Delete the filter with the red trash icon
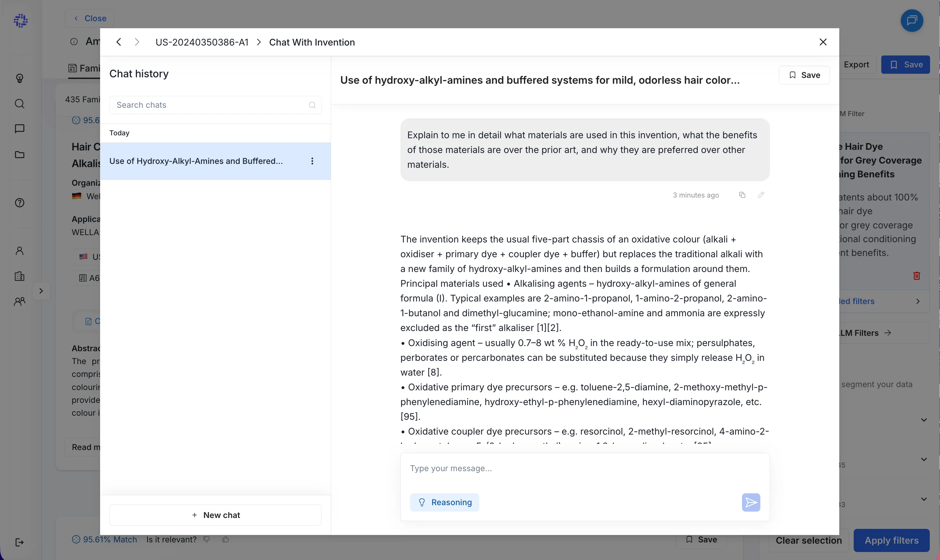The image size is (940, 560). pyautogui.click(x=916, y=276)
